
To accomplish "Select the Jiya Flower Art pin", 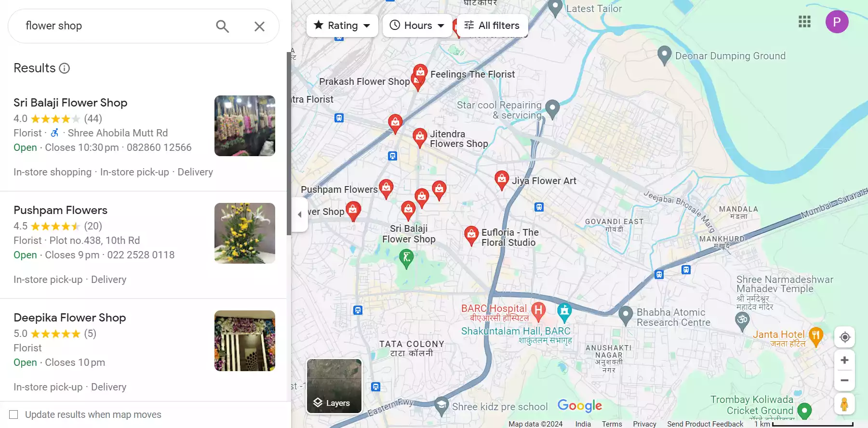I will pyautogui.click(x=502, y=180).
